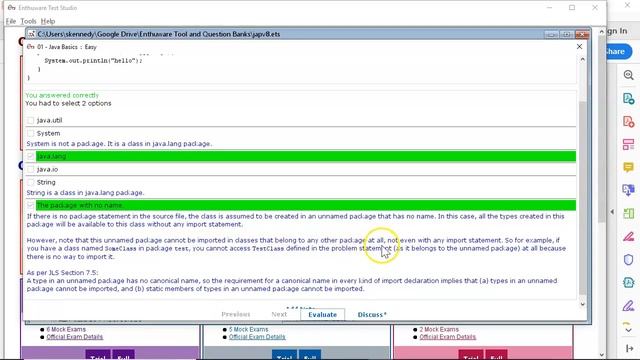
Task: Open the Discuss* link
Action: point(372,314)
